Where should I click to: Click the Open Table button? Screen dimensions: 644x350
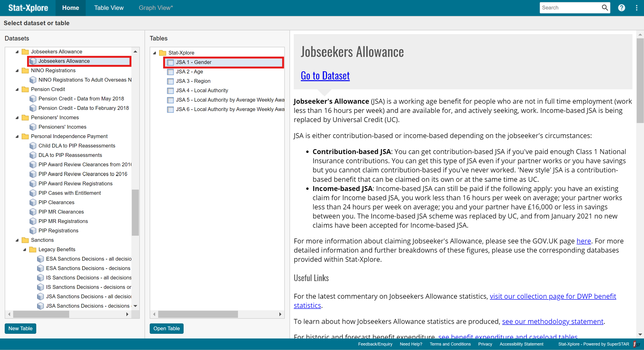[x=166, y=329]
